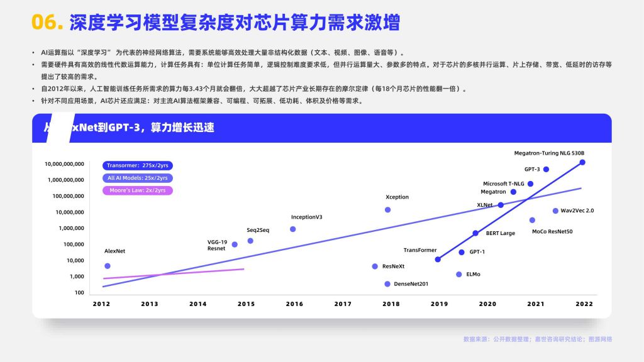Click the footer source note starting "数据来源"
Viewport: 644px width, 362px height.
coord(538,339)
